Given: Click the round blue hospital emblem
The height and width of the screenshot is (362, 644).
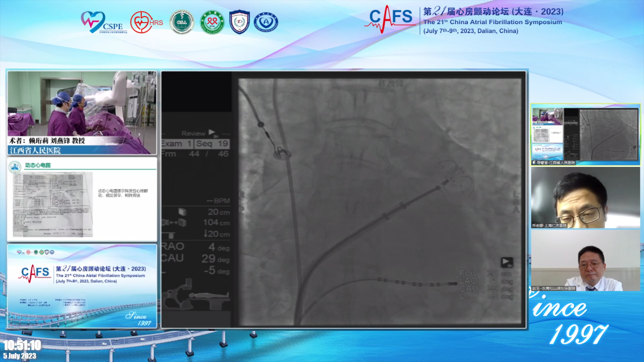Looking at the screenshot, I should point(266,22).
